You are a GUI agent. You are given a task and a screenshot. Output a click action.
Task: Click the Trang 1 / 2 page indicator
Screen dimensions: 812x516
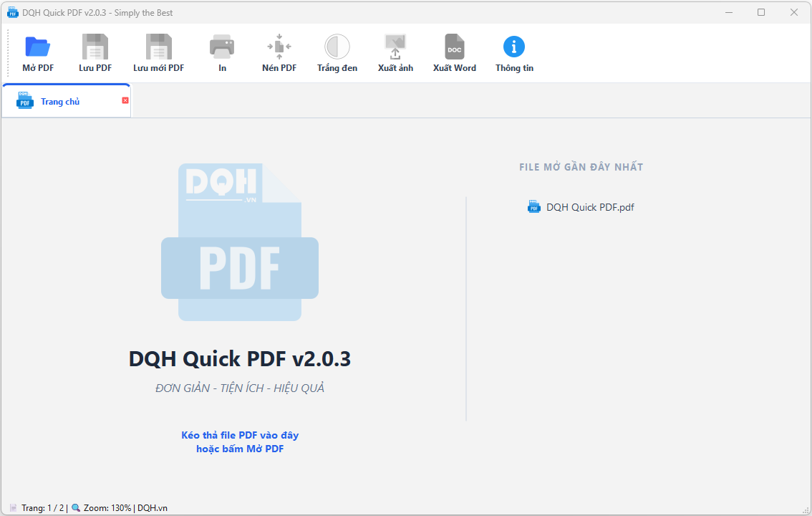(42, 508)
